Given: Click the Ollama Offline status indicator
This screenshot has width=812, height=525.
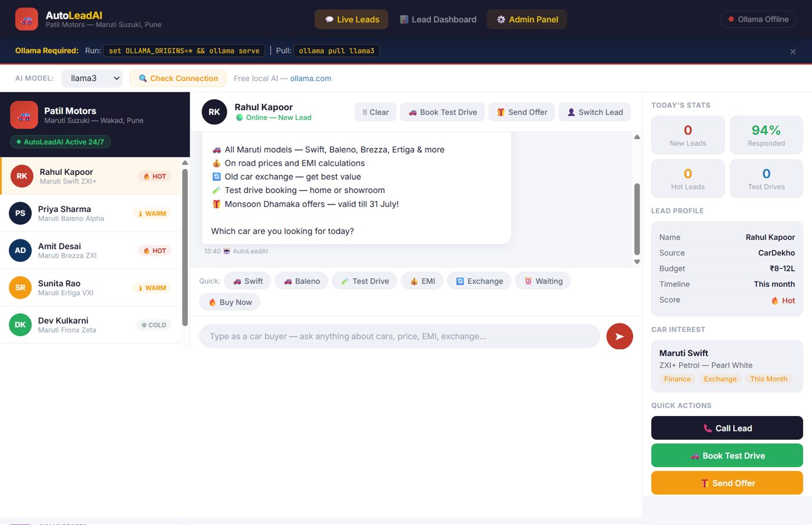Looking at the screenshot, I should [x=759, y=19].
